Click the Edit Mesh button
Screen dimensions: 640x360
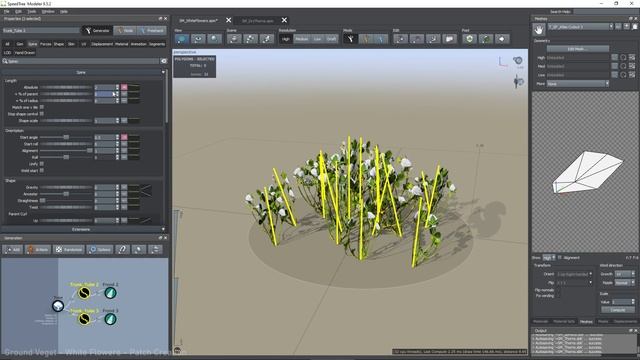577,49
